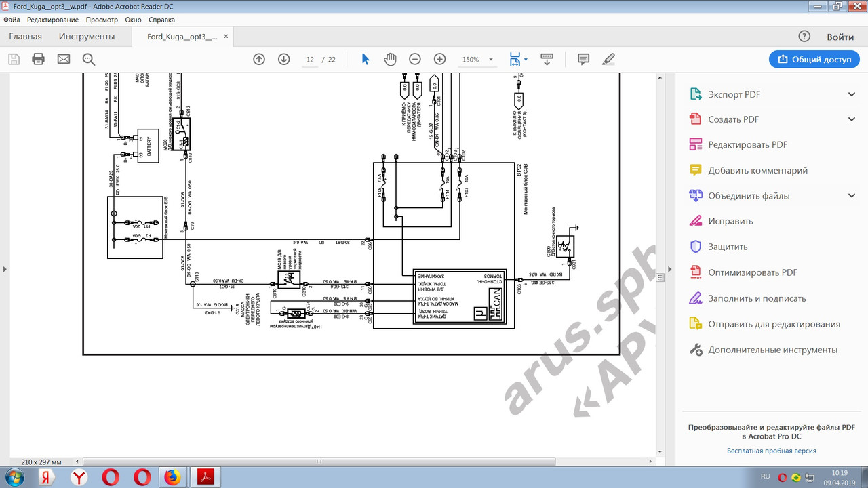Click the Исправить redact icon
The width and height of the screenshot is (868, 488).
(x=695, y=221)
